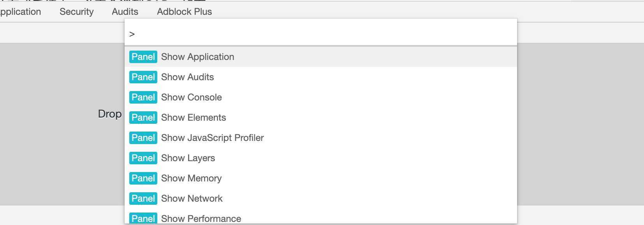Click the Panel badge beside Show Console
The height and width of the screenshot is (225, 644).
click(143, 97)
